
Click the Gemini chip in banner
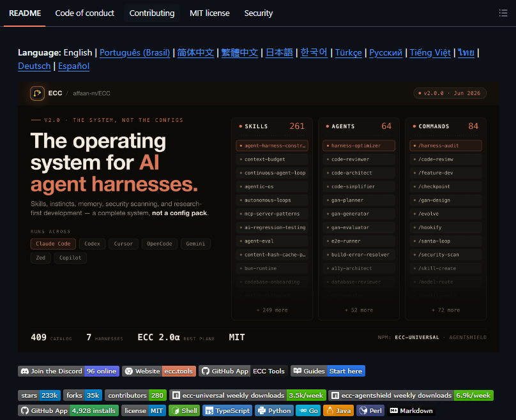click(195, 244)
